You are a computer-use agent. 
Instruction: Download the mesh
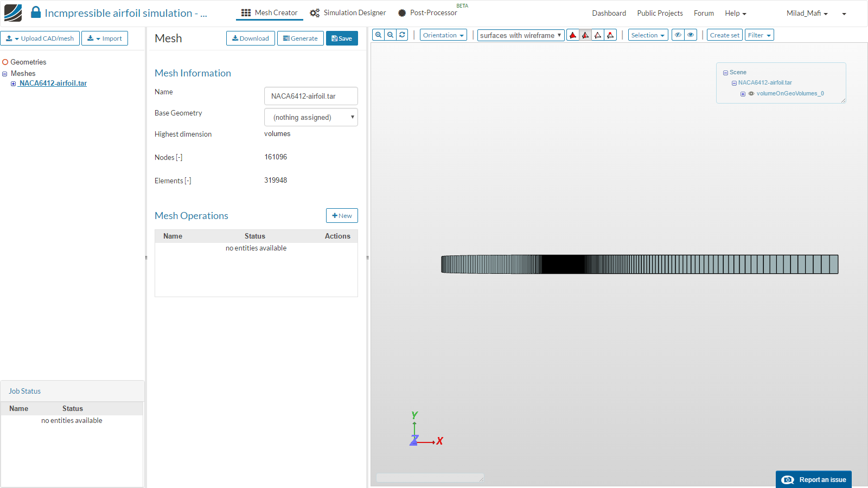click(x=251, y=38)
